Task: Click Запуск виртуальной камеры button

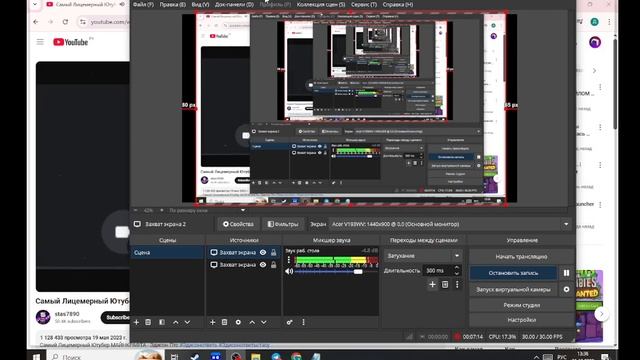Action: [513, 289]
